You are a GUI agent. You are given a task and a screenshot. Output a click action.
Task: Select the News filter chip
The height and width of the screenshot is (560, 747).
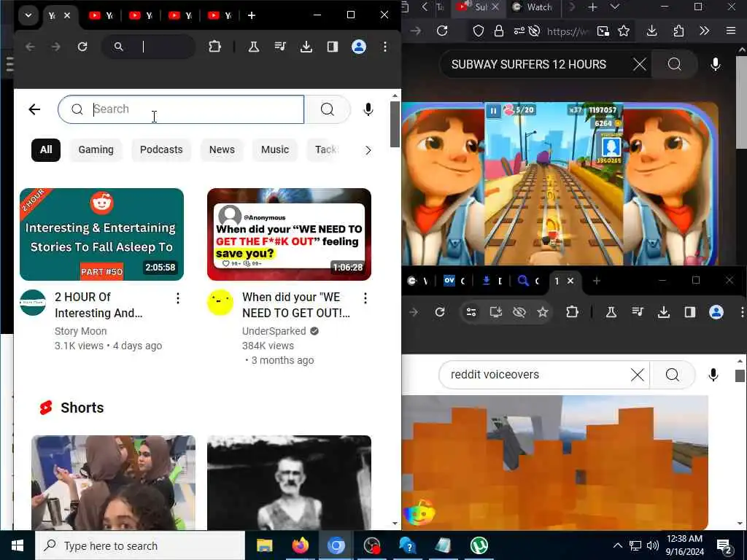click(x=222, y=149)
